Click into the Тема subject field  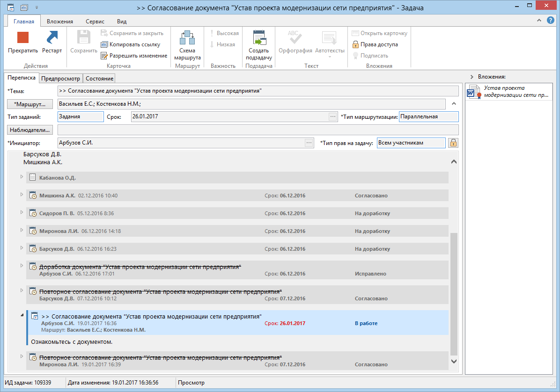point(258,91)
